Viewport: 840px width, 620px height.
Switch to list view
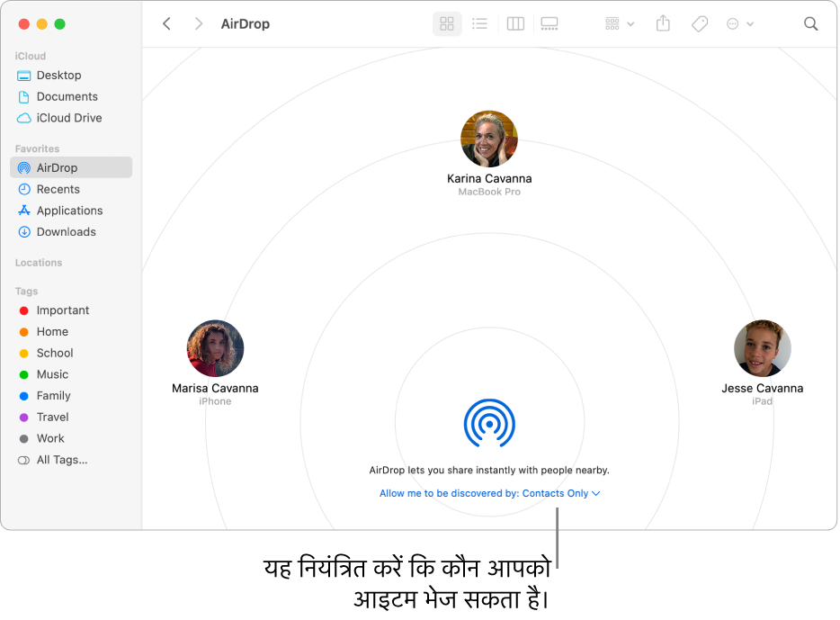tap(479, 23)
